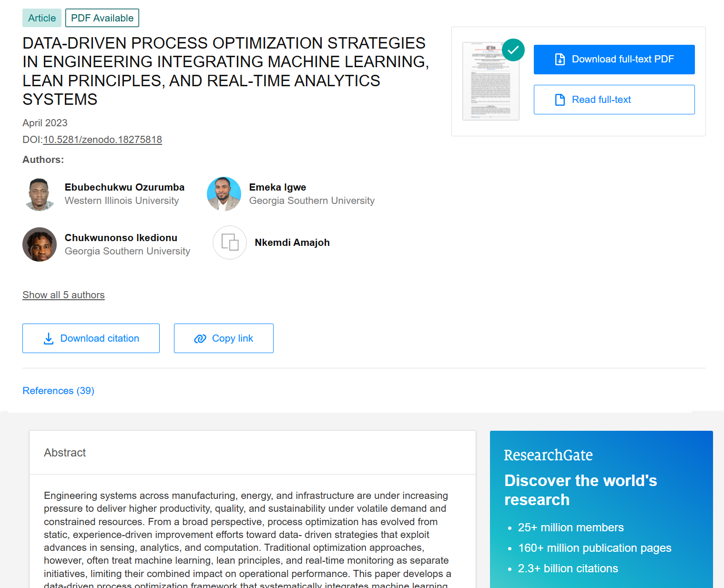Click the document icon beside Read full-text
This screenshot has width=724, height=588.
pos(560,100)
